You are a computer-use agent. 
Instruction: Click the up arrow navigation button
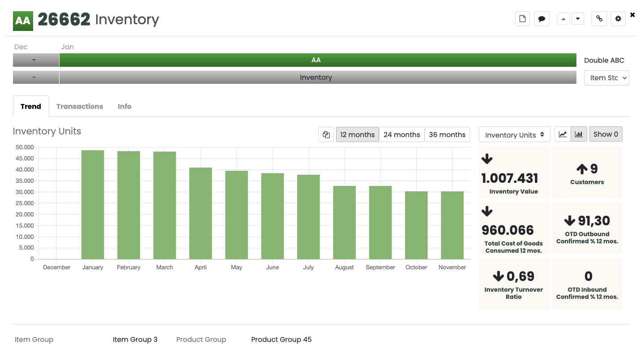[x=563, y=19]
